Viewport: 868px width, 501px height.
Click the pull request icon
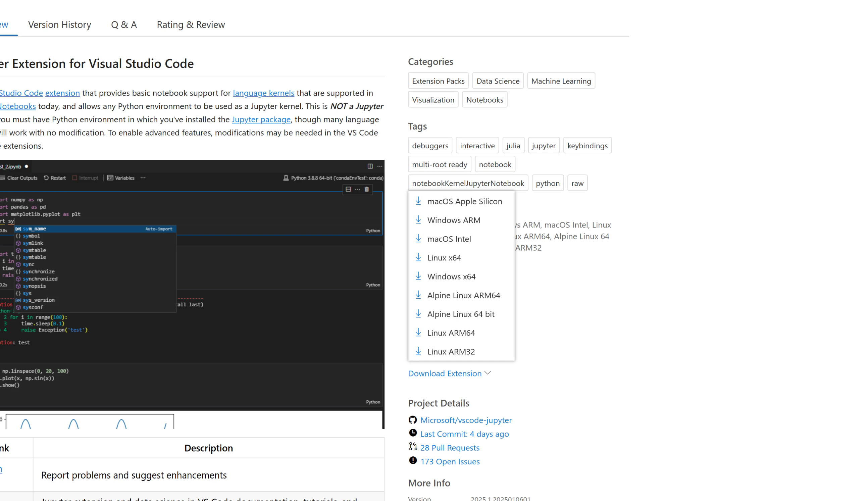[412, 447]
